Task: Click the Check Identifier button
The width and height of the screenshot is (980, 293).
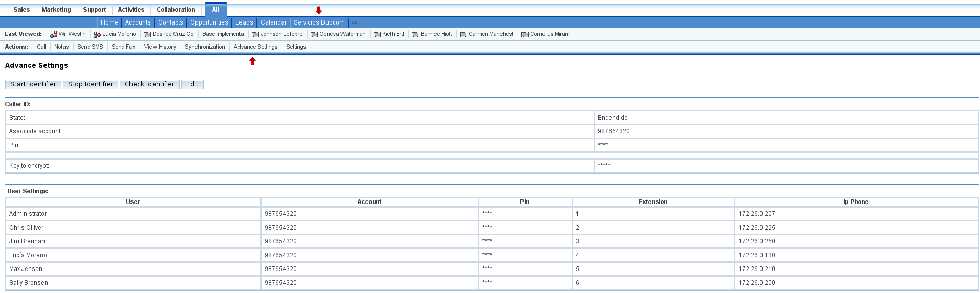Action: [149, 84]
